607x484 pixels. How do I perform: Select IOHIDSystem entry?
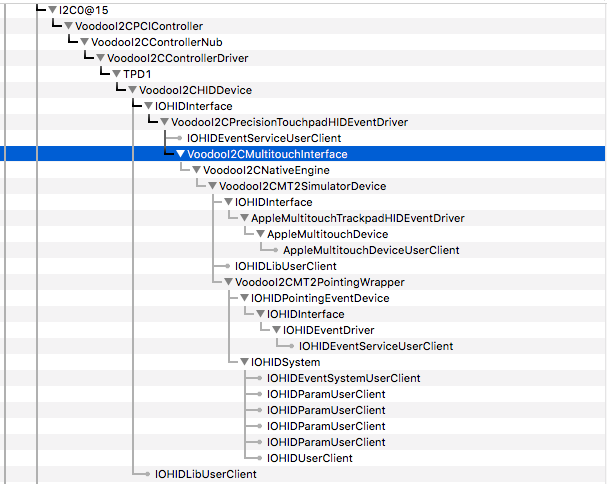point(286,362)
